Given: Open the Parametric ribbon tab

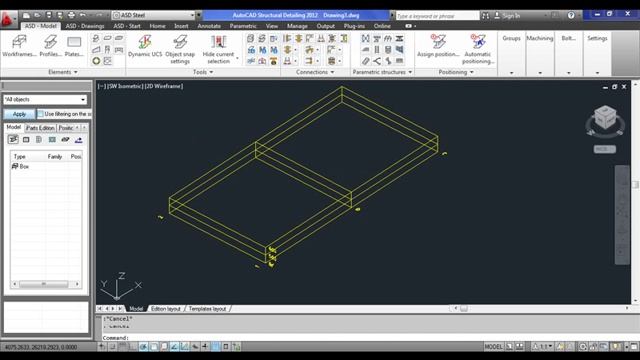Looking at the screenshot, I should point(243,26).
